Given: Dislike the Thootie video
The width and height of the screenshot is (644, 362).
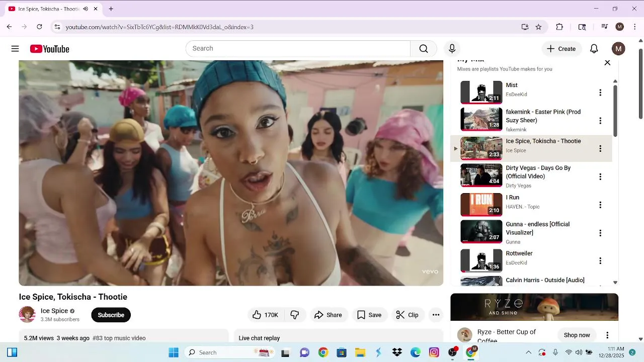Looking at the screenshot, I should coord(295,315).
